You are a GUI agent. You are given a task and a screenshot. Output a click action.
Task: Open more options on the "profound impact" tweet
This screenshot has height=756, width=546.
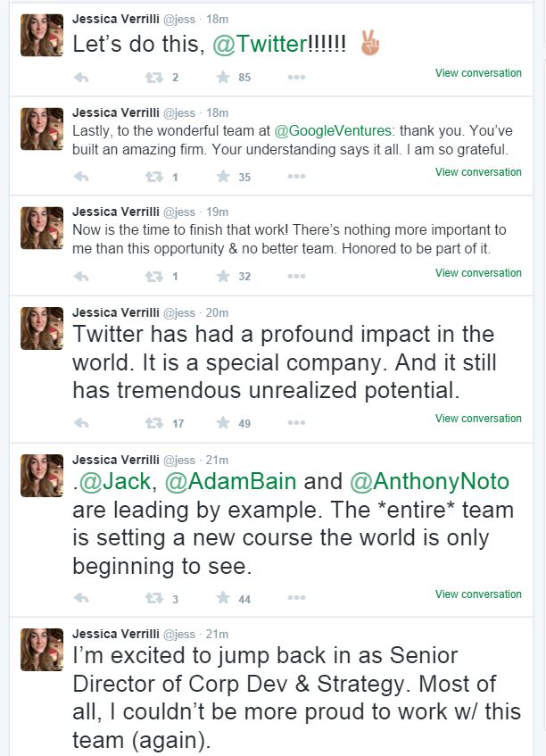(296, 423)
